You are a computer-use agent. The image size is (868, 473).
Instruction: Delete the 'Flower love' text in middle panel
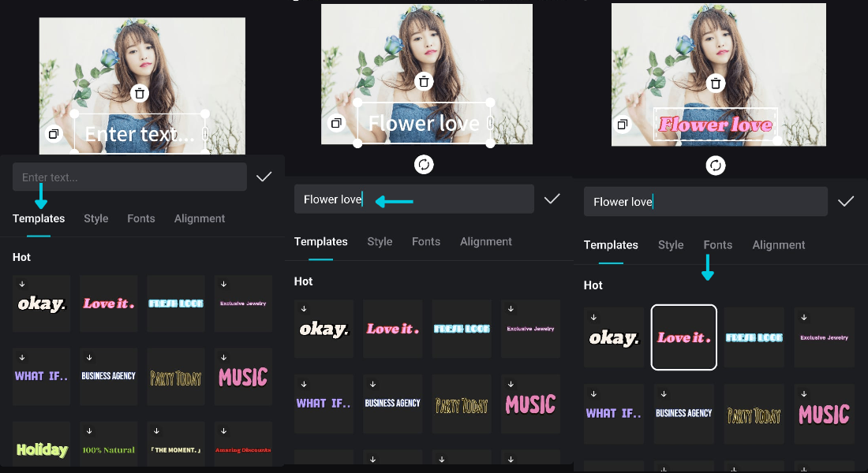[424, 82]
